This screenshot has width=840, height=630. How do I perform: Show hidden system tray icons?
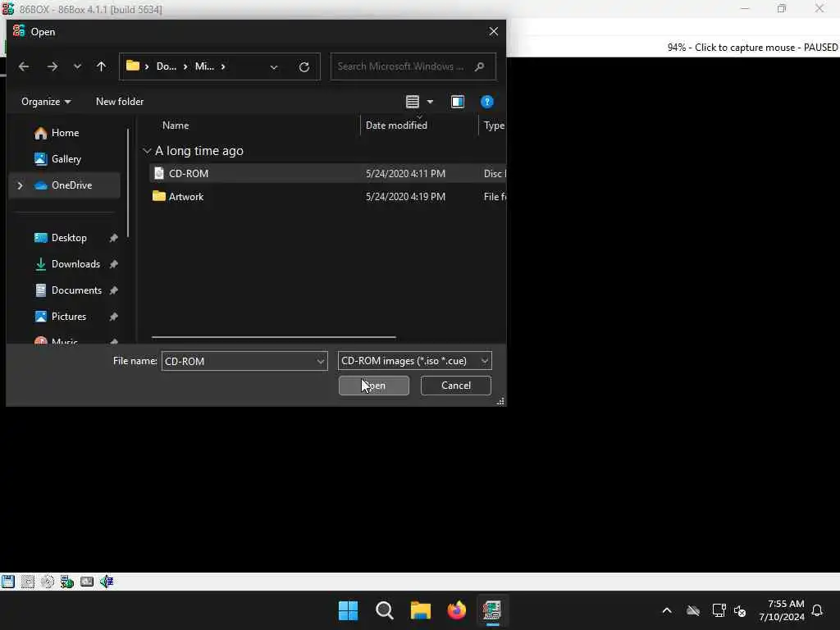tap(667, 610)
